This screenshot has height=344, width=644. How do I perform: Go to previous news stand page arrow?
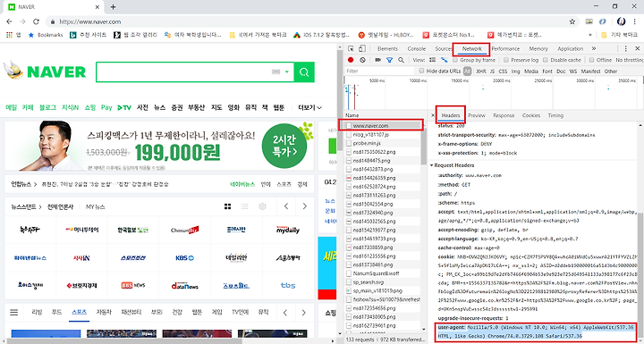286,206
